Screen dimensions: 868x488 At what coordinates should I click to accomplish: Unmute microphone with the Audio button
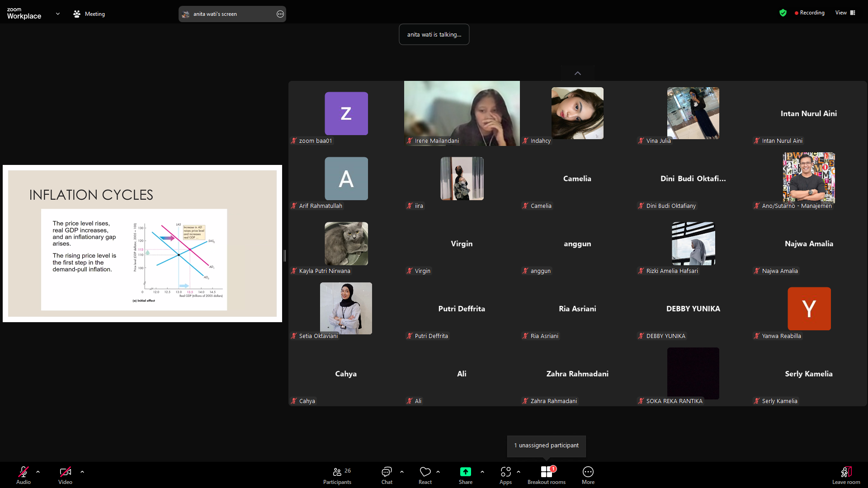tap(24, 475)
